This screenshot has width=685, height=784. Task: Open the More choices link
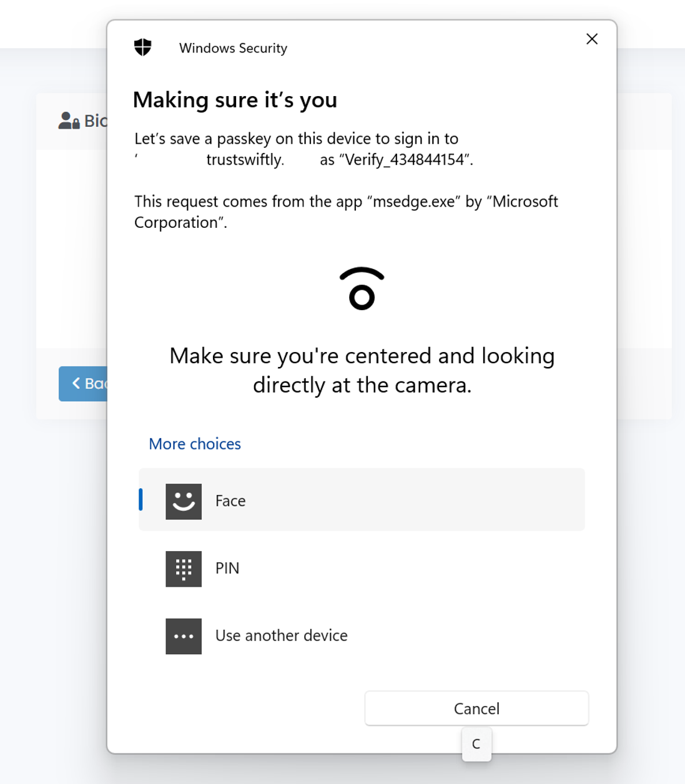(x=195, y=444)
